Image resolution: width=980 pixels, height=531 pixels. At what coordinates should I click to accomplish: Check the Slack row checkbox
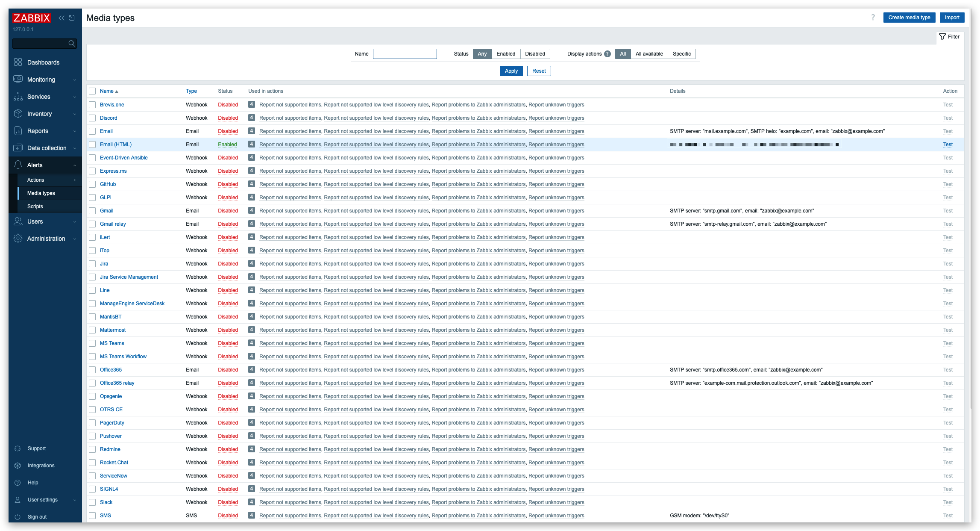click(x=92, y=502)
